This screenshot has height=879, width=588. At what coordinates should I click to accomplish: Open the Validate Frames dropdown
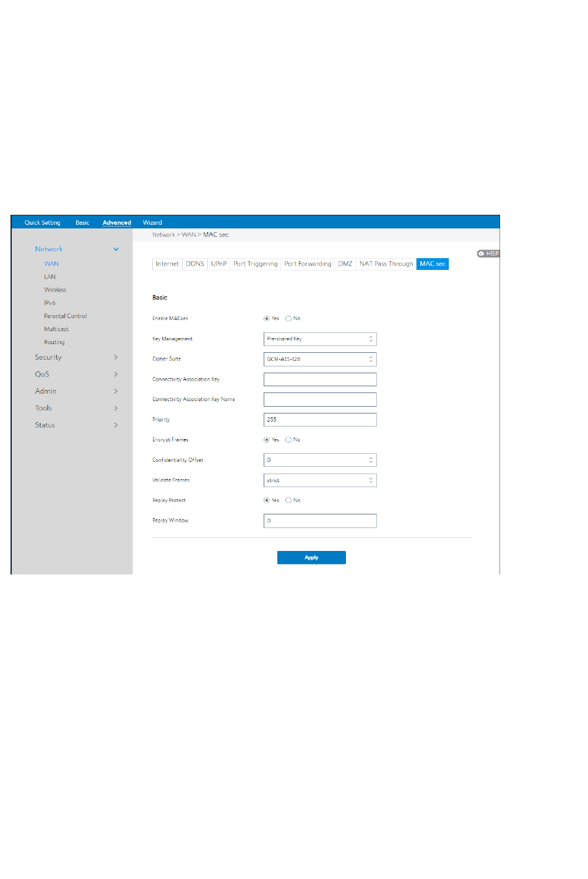click(319, 481)
